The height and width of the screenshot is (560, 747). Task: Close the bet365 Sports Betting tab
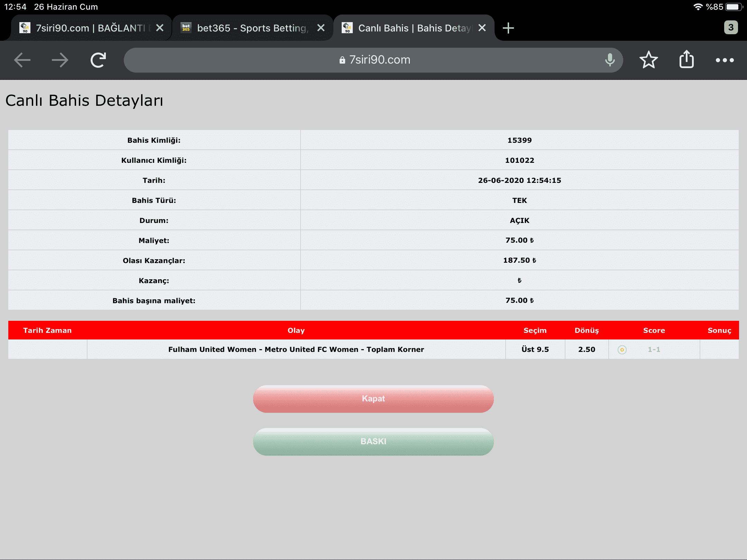pos(321,28)
